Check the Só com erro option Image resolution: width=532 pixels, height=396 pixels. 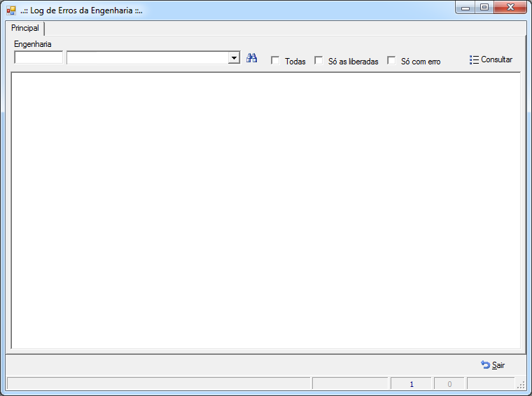point(391,61)
